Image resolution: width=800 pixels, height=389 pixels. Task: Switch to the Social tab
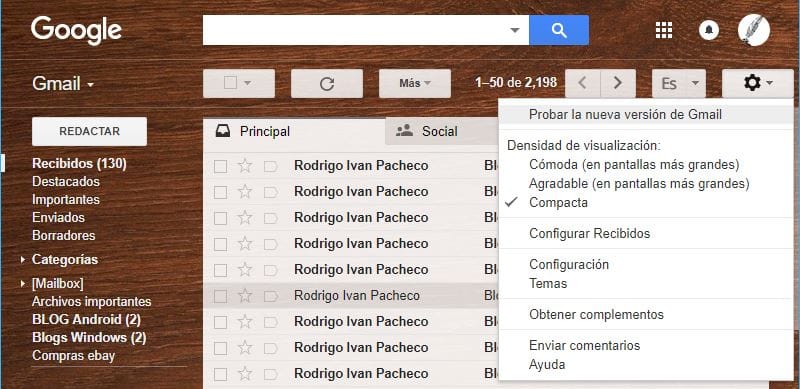coord(442,131)
